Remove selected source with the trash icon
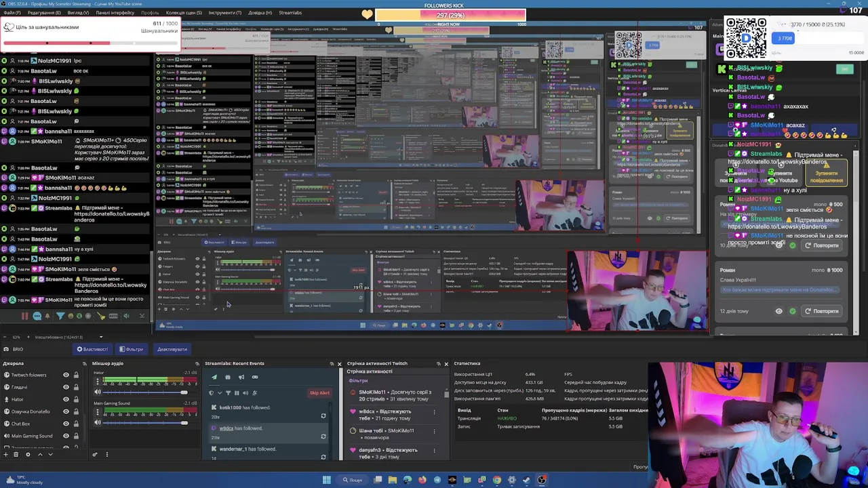Viewport: 868px width, 488px height. coord(16,454)
